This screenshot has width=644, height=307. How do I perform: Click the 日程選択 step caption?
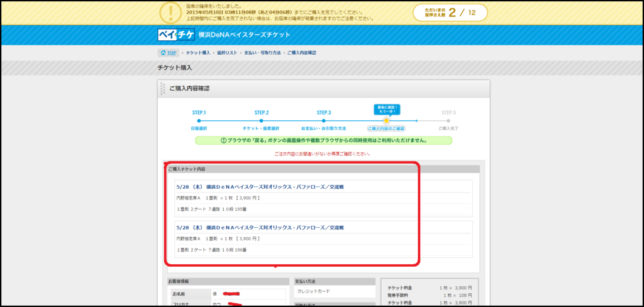199,128
